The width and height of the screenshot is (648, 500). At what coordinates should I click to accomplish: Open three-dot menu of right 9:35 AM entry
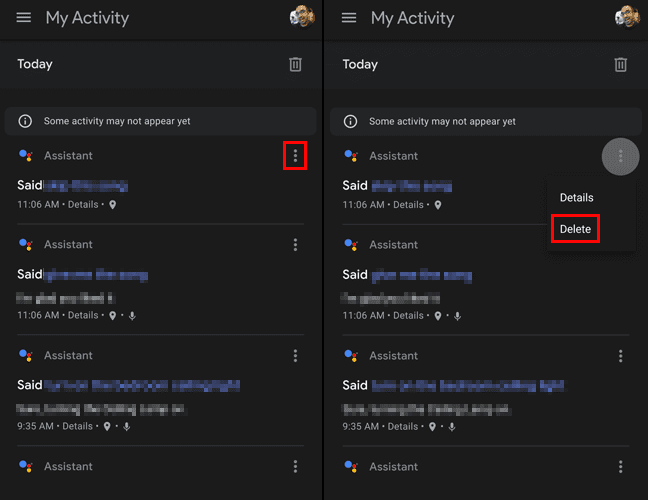pyautogui.click(x=620, y=356)
